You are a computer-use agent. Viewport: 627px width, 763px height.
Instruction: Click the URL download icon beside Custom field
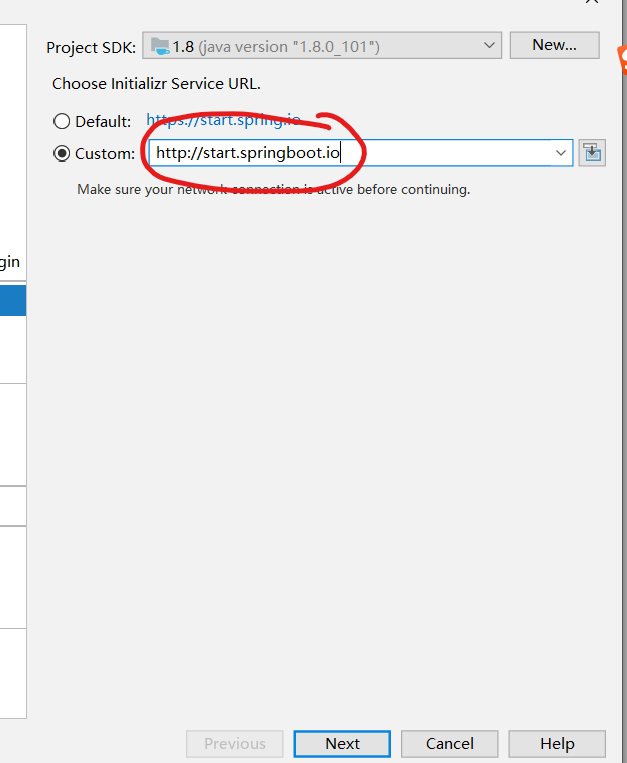pyautogui.click(x=592, y=153)
